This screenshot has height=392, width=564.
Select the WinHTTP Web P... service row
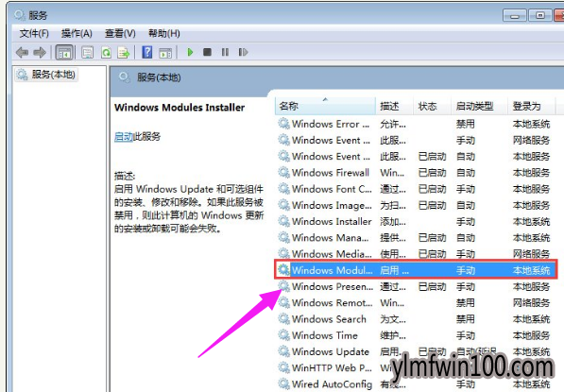pos(416,367)
